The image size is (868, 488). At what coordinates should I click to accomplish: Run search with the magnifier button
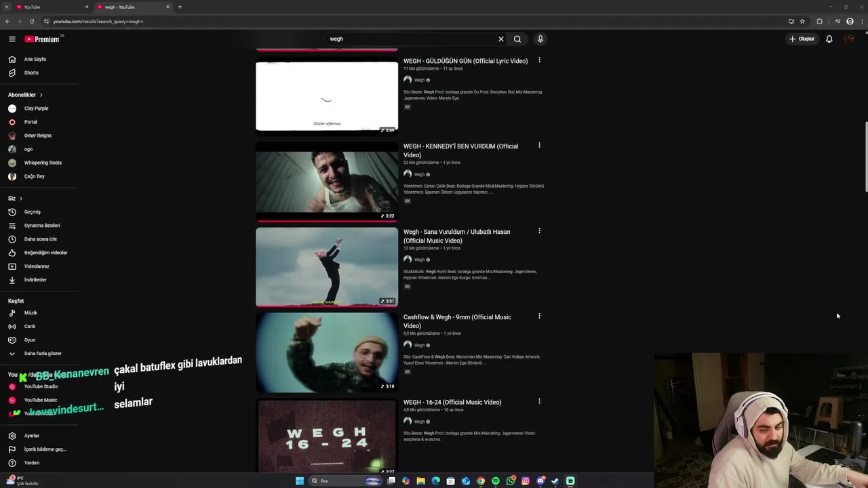[x=517, y=39]
